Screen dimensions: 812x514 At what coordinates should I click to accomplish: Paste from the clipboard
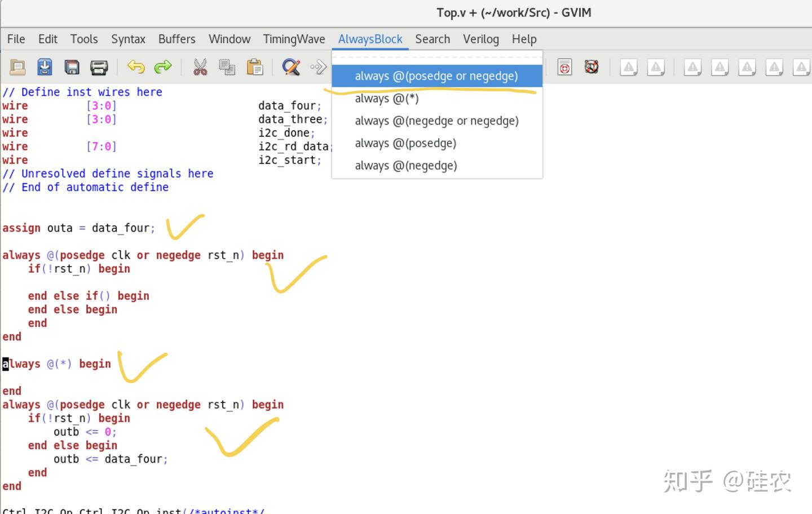pos(254,67)
